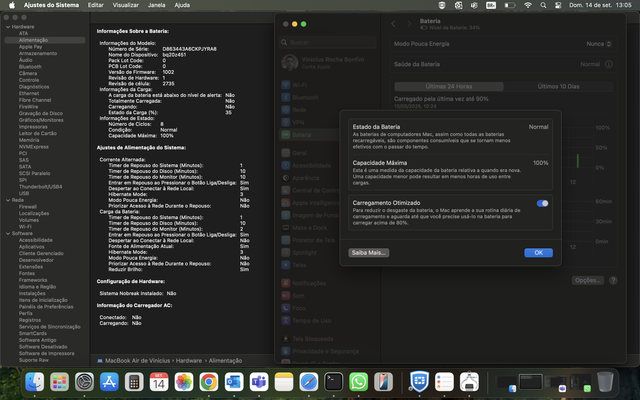This screenshot has height=400, width=640.
Task: Click the OK button in battery dialog
Action: coord(538,253)
